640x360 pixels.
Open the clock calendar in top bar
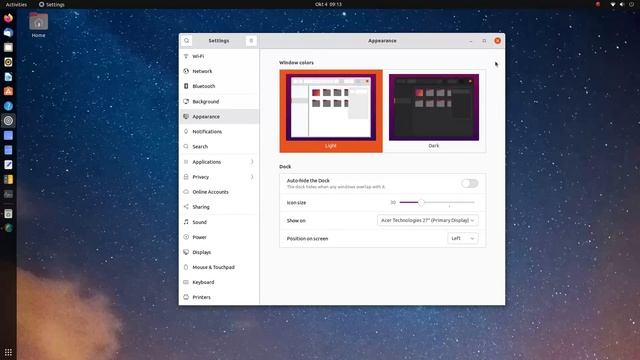tap(329, 4)
